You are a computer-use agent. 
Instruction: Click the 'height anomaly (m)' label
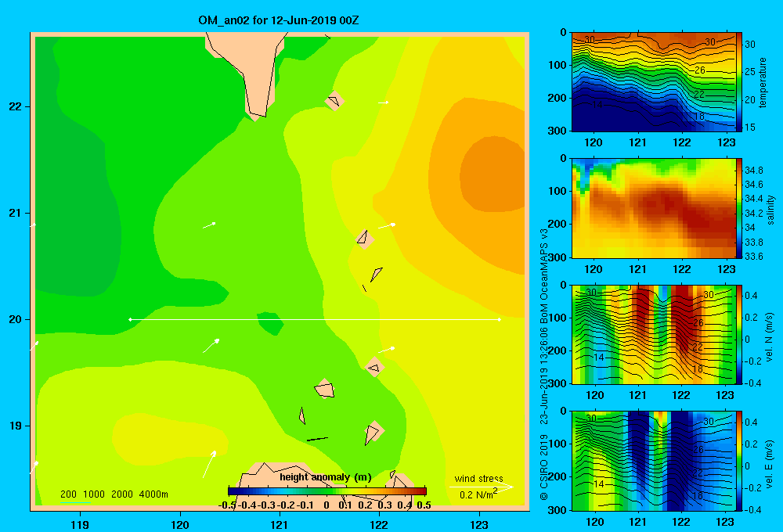[x=325, y=477]
